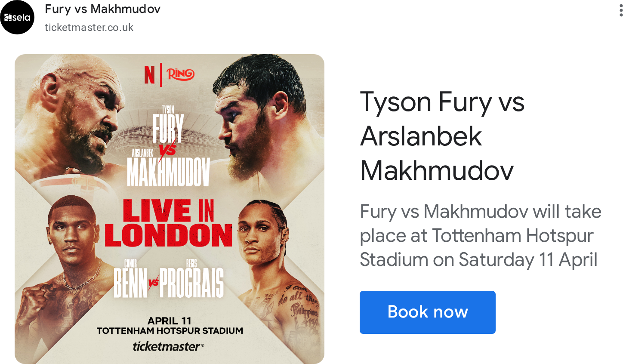The image size is (623, 364).
Task: Click the BENN vs PROGRAIS poster text
Action: point(168,280)
